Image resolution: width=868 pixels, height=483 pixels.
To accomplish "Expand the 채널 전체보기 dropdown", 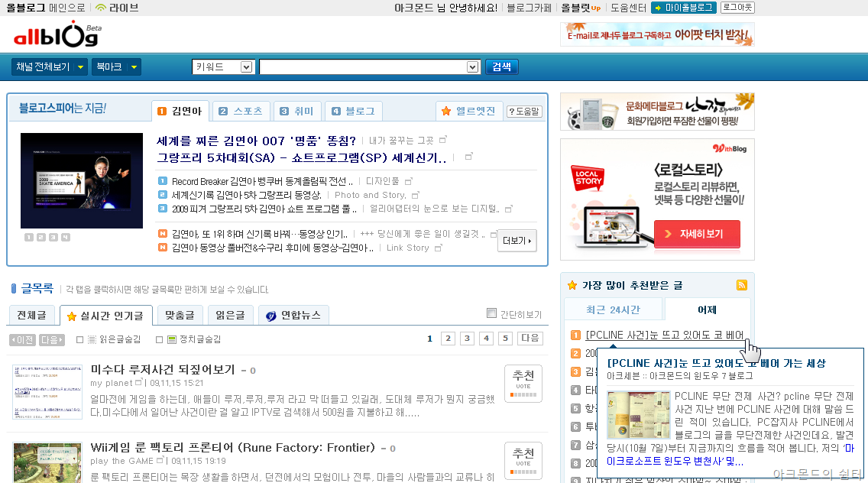I will point(49,67).
